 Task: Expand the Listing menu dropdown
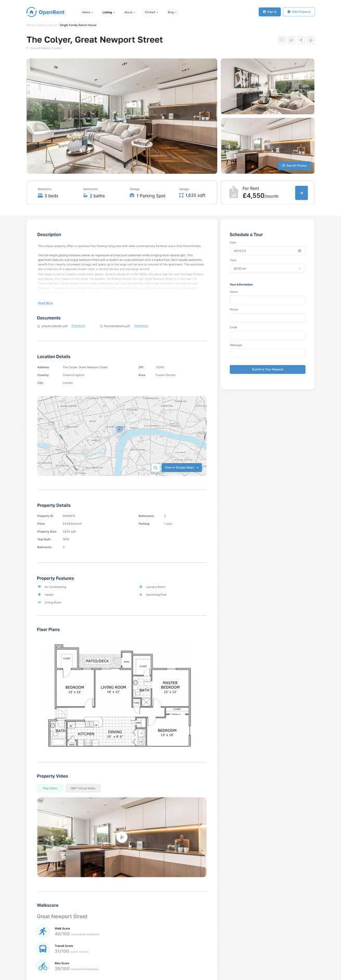click(108, 12)
